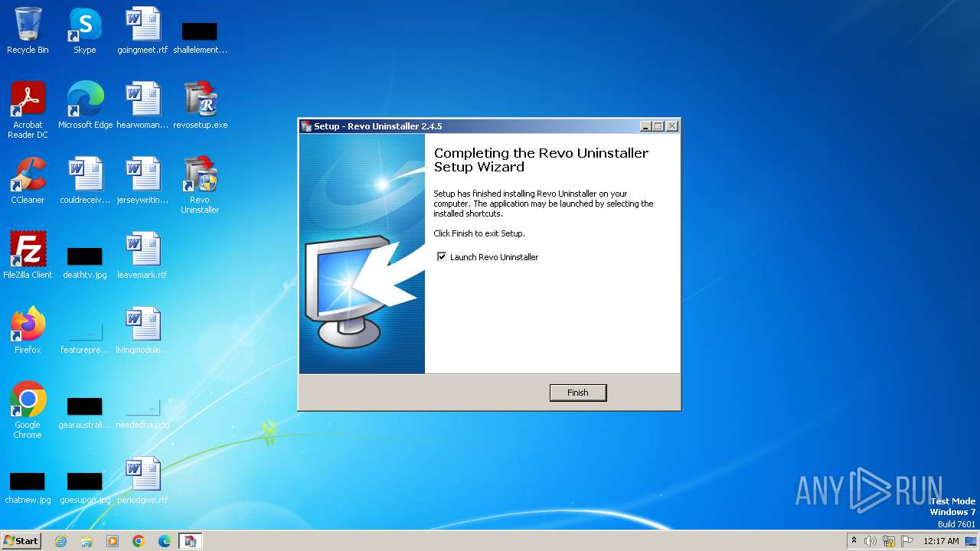Open Google Chrome desktop shortcut
Image resolution: width=980 pixels, height=551 pixels.
tap(28, 409)
